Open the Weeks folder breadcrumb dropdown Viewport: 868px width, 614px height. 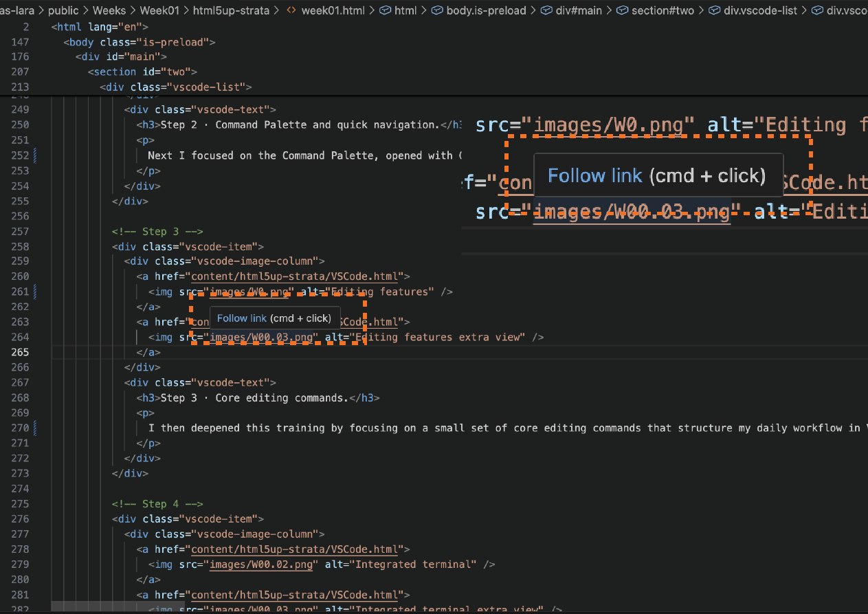(109, 11)
